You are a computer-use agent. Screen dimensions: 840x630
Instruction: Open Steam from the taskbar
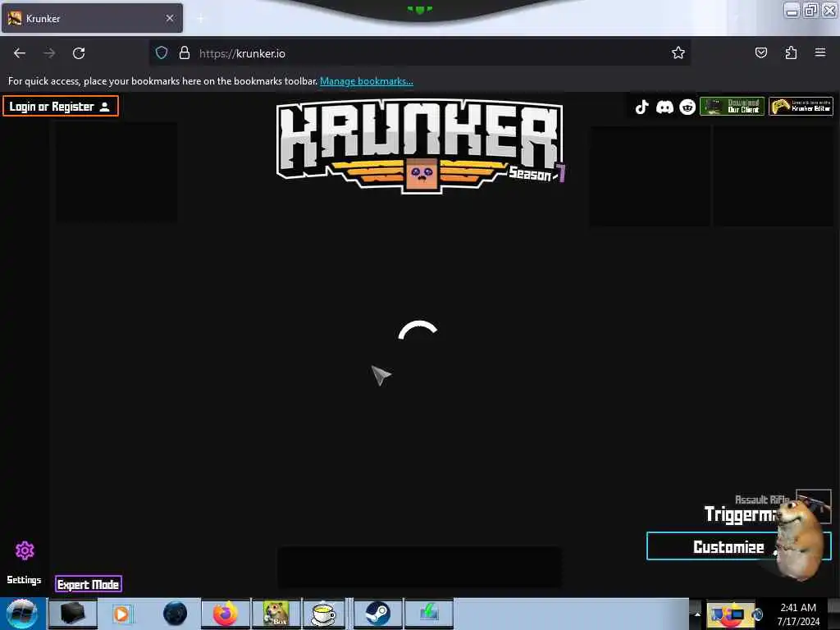coord(377,614)
